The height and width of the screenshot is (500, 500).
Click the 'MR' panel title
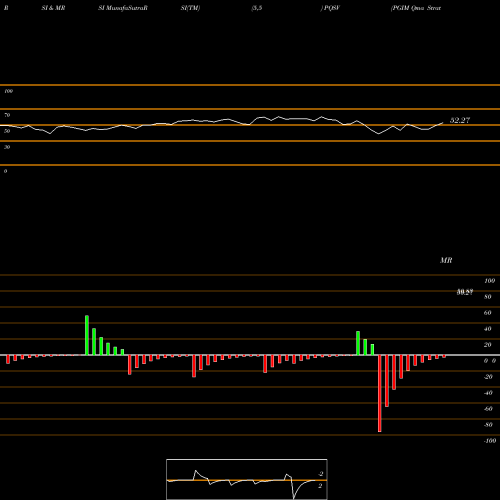pos(446,260)
